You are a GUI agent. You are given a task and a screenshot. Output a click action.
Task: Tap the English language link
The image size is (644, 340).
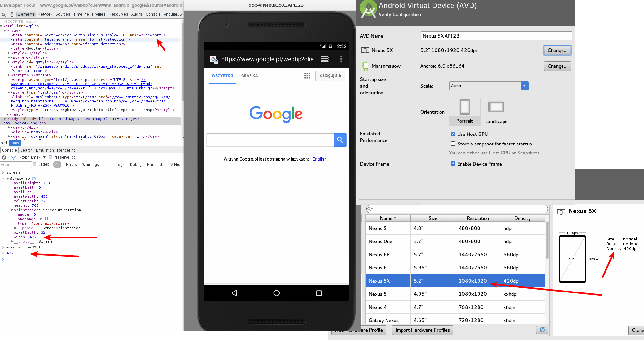319,159
